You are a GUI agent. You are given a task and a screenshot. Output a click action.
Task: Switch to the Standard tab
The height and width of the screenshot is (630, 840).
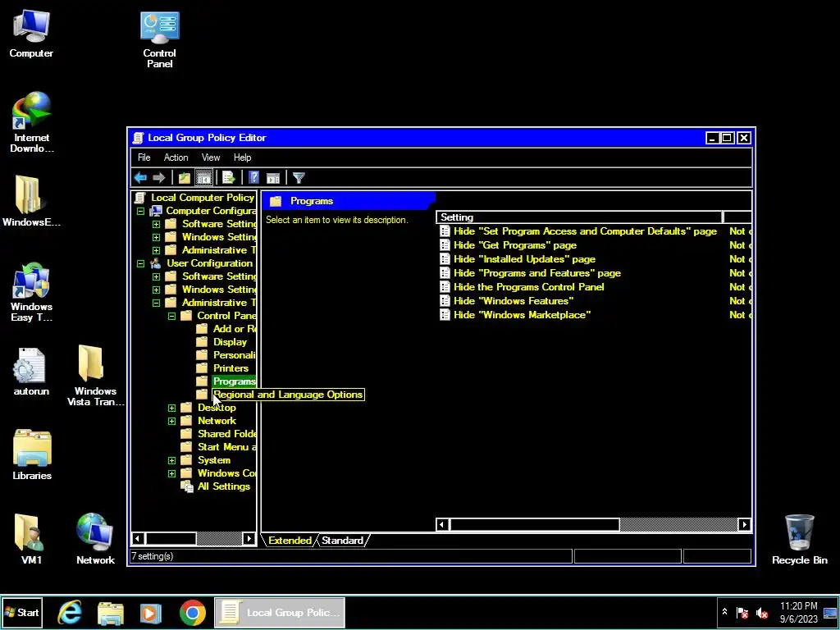click(x=342, y=540)
